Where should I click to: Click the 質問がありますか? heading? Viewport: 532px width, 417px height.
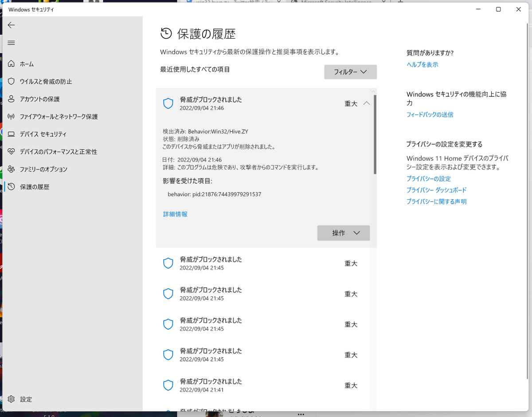430,53
